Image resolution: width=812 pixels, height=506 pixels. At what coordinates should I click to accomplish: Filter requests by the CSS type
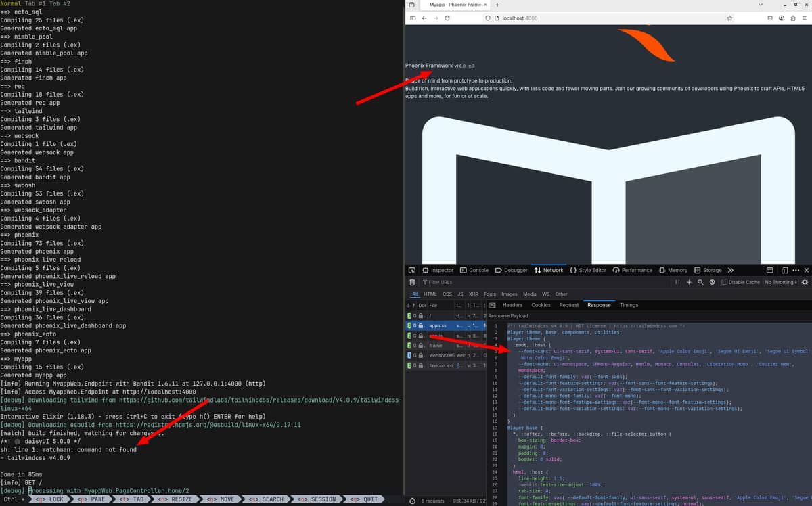pos(447,294)
